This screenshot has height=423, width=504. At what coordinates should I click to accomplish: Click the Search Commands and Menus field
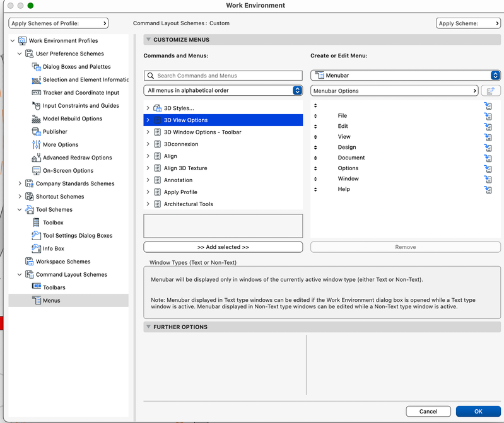click(x=223, y=76)
